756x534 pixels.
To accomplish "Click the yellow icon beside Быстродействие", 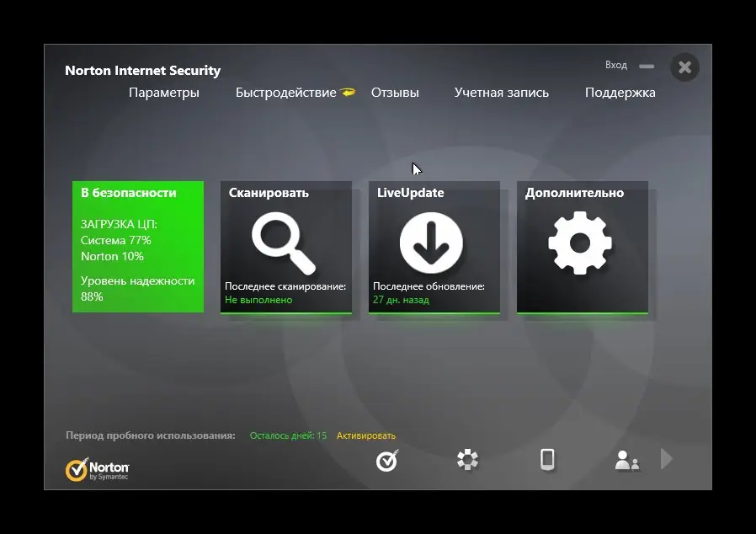I will [348, 92].
